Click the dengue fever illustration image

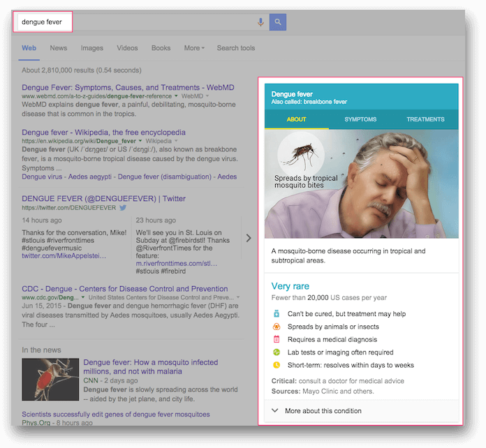[x=362, y=184]
